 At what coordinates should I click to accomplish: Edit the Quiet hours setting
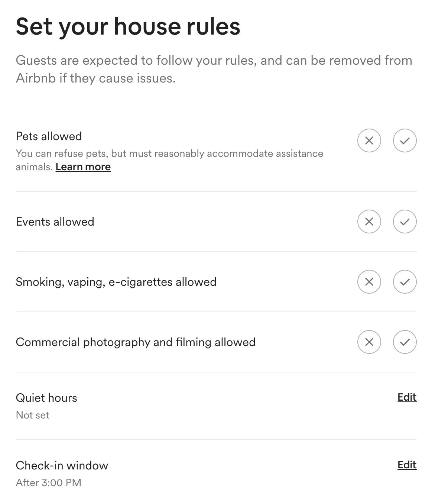click(x=407, y=397)
